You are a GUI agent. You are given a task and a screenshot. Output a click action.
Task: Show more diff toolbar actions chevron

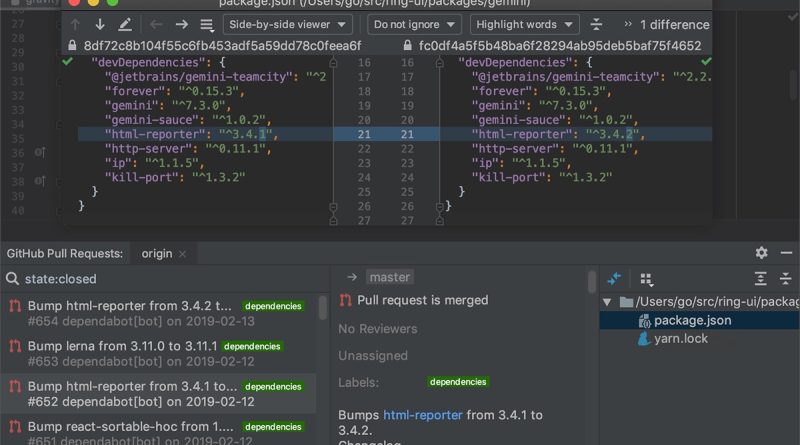click(628, 24)
